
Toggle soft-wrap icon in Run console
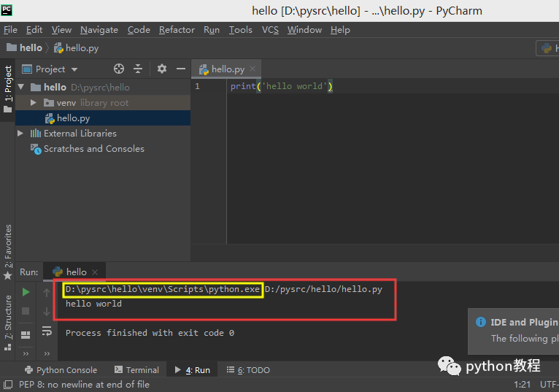click(x=47, y=331)
